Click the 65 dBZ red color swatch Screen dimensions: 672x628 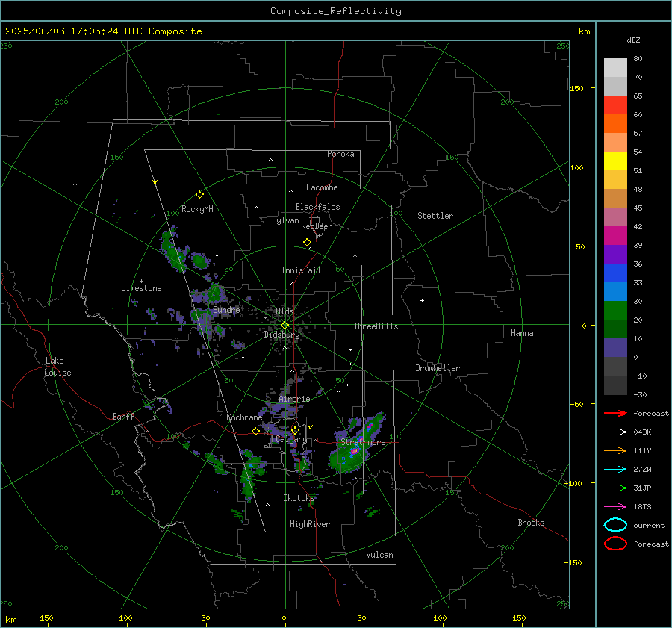pos(615,105)
